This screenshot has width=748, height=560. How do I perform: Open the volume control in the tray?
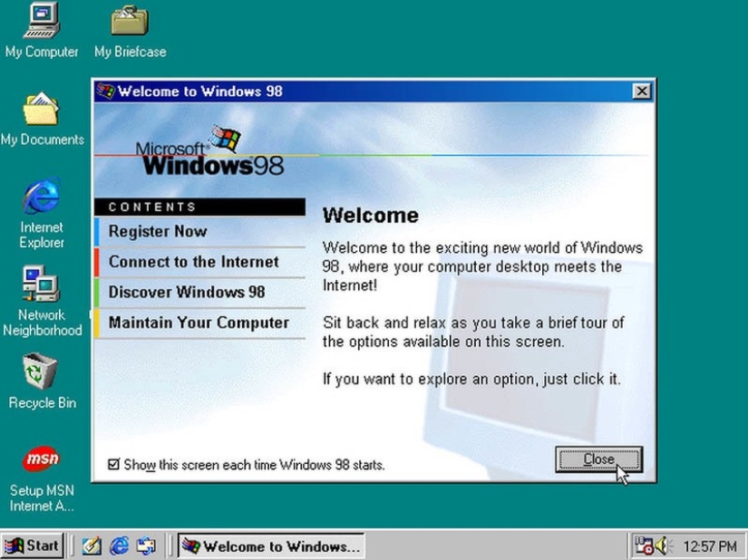tap(660, 546)
